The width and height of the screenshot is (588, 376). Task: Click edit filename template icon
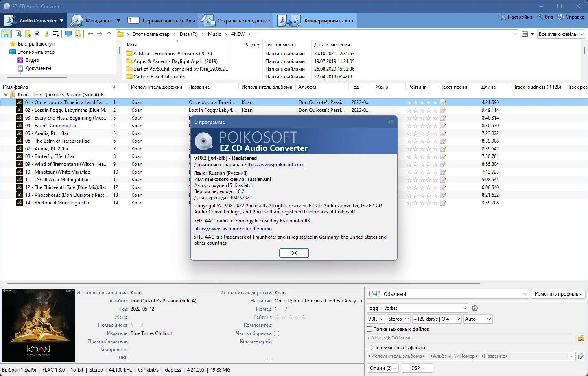click(581, 356)
